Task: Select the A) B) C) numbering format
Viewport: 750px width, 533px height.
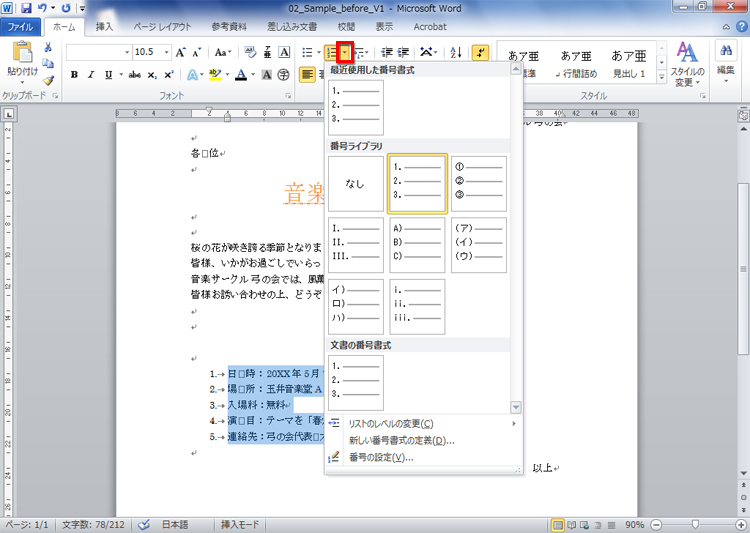Action: pos(417,245)
